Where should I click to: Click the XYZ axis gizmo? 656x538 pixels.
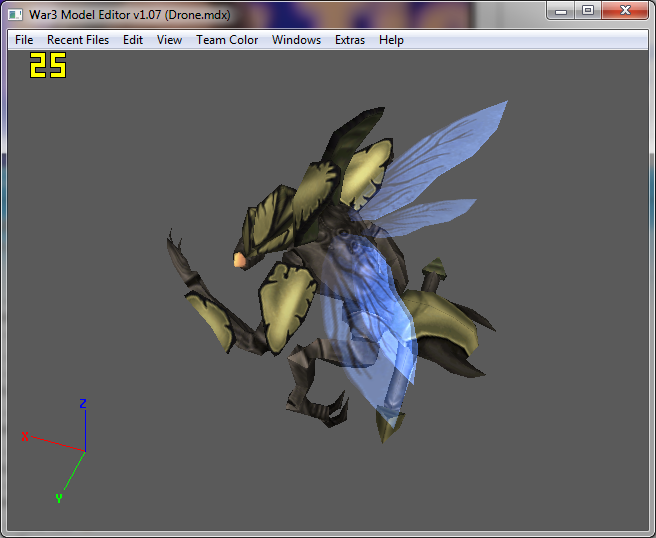(x=54, y=451)
